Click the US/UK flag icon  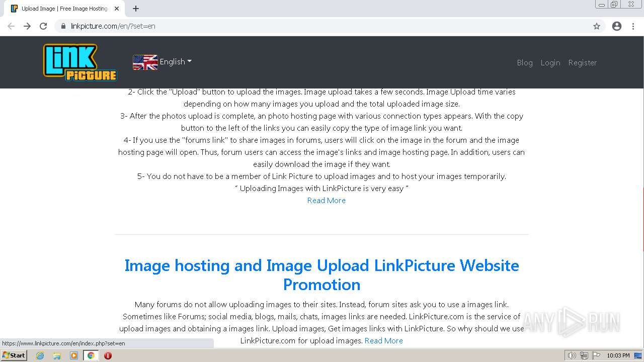145,62
